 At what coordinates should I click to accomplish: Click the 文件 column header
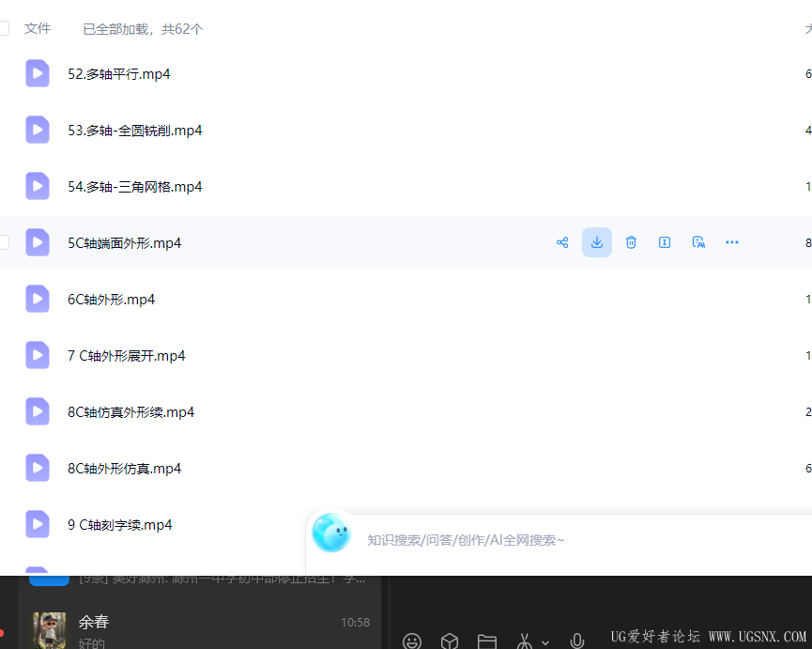38,28
